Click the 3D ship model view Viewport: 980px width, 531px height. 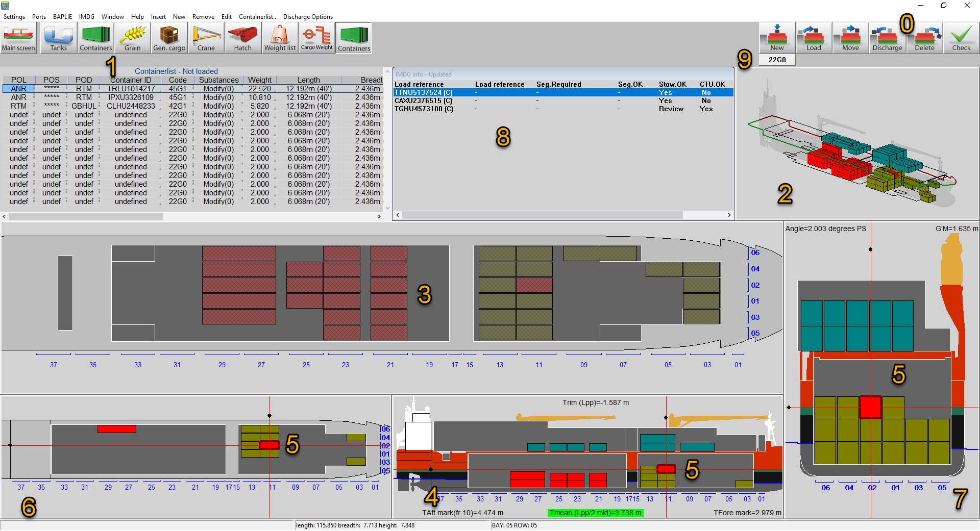point(857,144)
